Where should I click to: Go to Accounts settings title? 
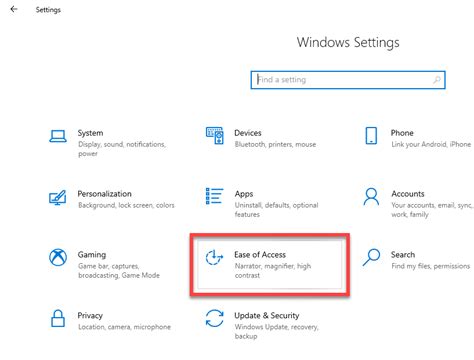point(408,194)
